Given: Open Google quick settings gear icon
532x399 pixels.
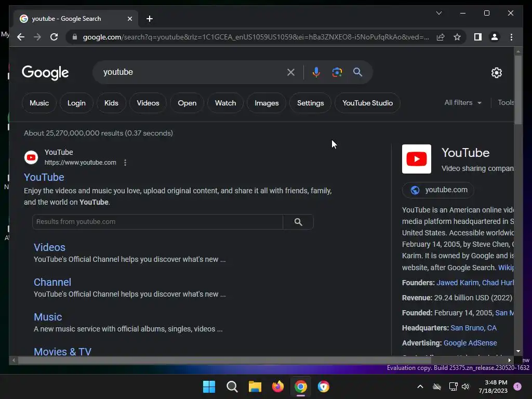Looking at the screenshot, I should [496, 72].
